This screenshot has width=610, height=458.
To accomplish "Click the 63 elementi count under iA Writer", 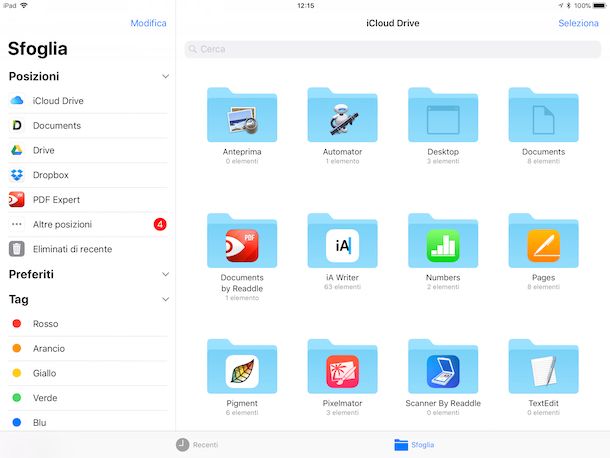I will [x=342, y=287].
